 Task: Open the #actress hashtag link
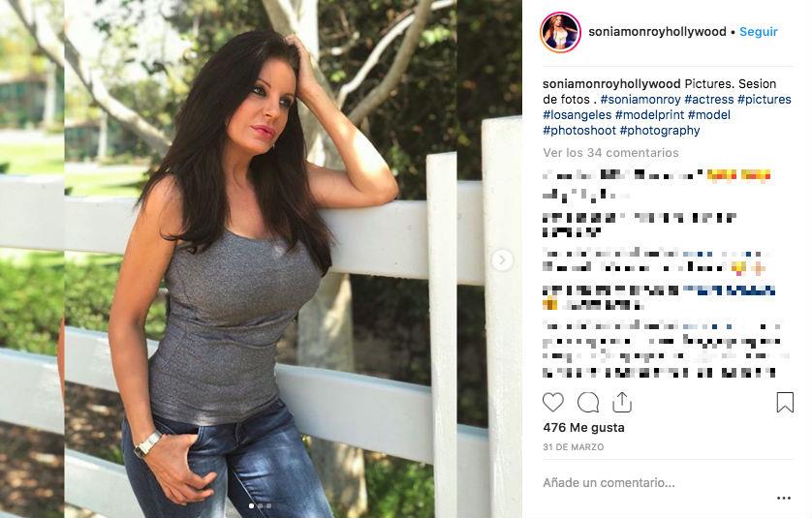click(x=709, y=100)
